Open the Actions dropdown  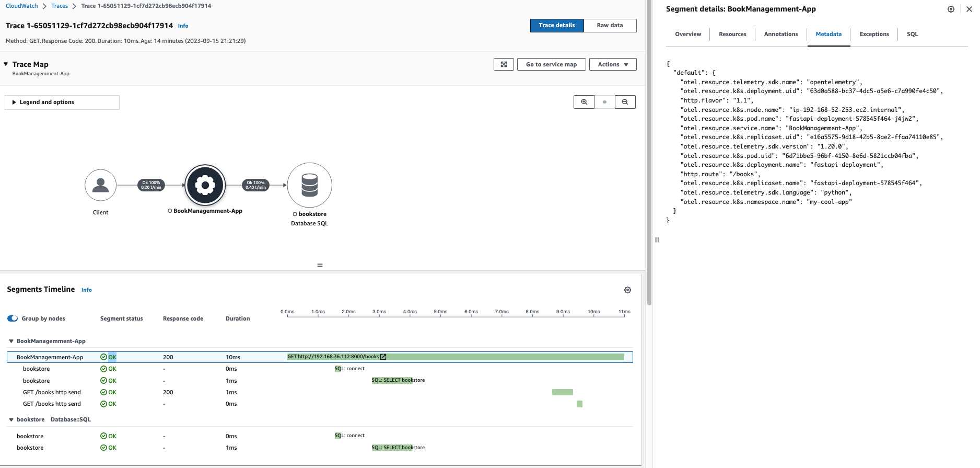(613, 64)
